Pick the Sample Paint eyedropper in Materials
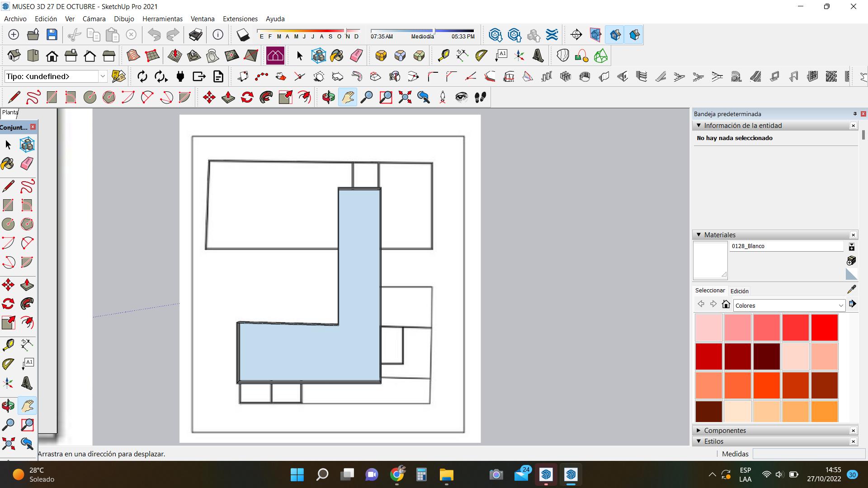 pyautogui.click(x=852, y=289)
